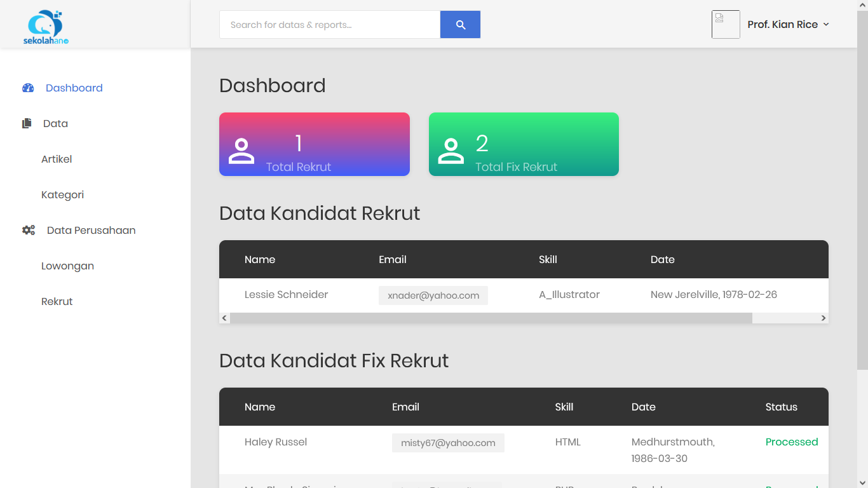Click the Processed status for Haley Russel
The image size is (868, 488).
tap(791, 442)
